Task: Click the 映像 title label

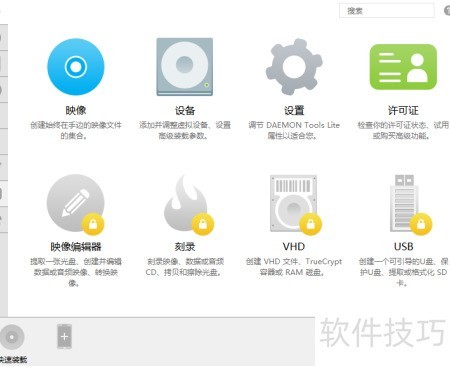Action: (x=76, y=110)
